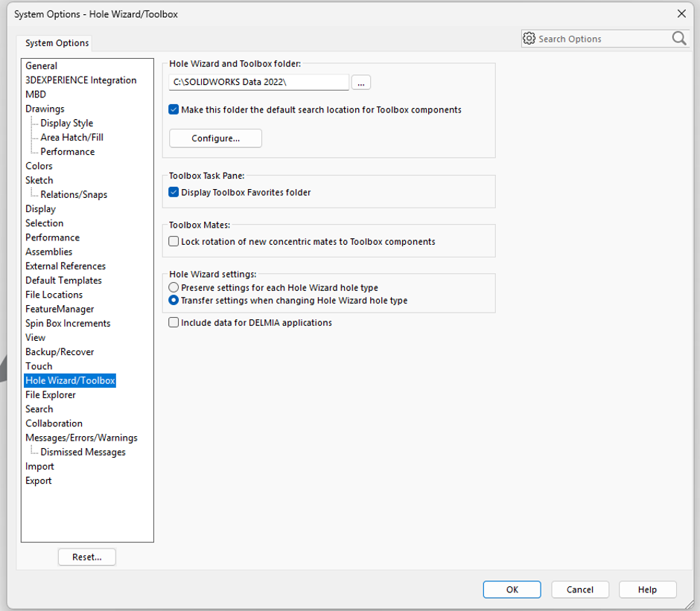Screen dimensions: 700x611
Task: Open the MBD options page
Action: pyautogui.click(x=36, y=95)
